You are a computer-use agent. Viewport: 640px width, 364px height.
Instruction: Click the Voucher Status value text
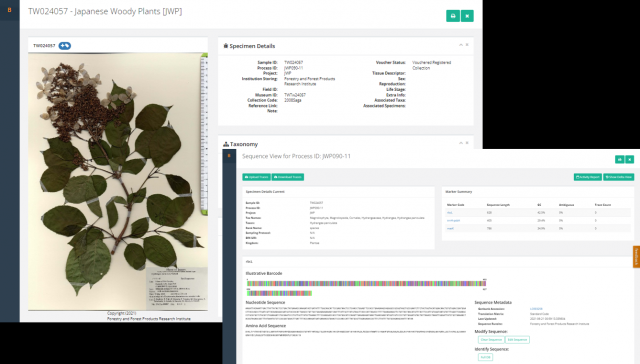(x=431, y=65)
